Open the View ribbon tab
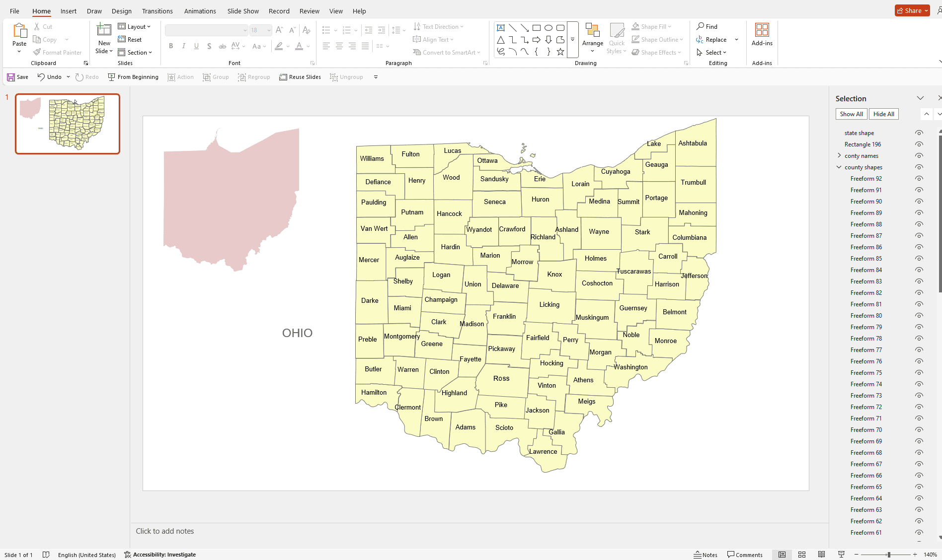The width and height of the screenshot is (942, 560). point(336,11)
